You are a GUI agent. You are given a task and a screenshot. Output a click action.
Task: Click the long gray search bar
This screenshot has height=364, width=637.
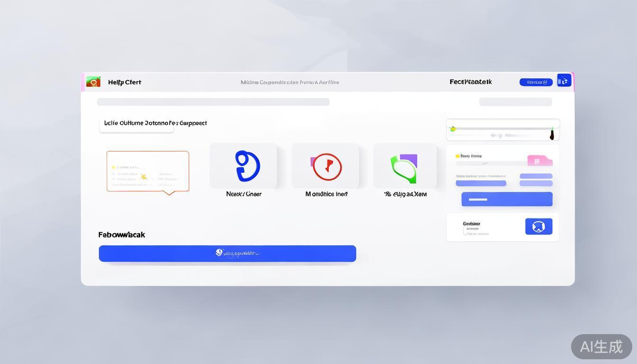(213, 102)
